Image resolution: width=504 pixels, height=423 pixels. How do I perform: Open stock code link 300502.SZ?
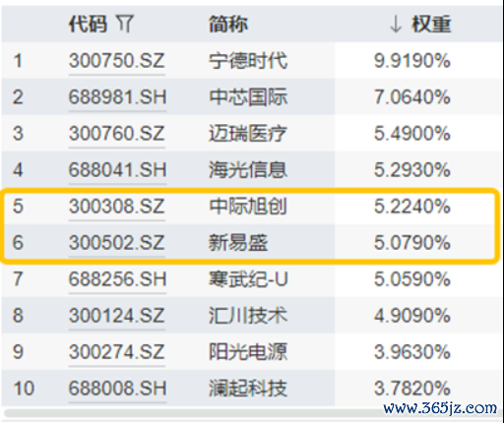tap(116, 243)
